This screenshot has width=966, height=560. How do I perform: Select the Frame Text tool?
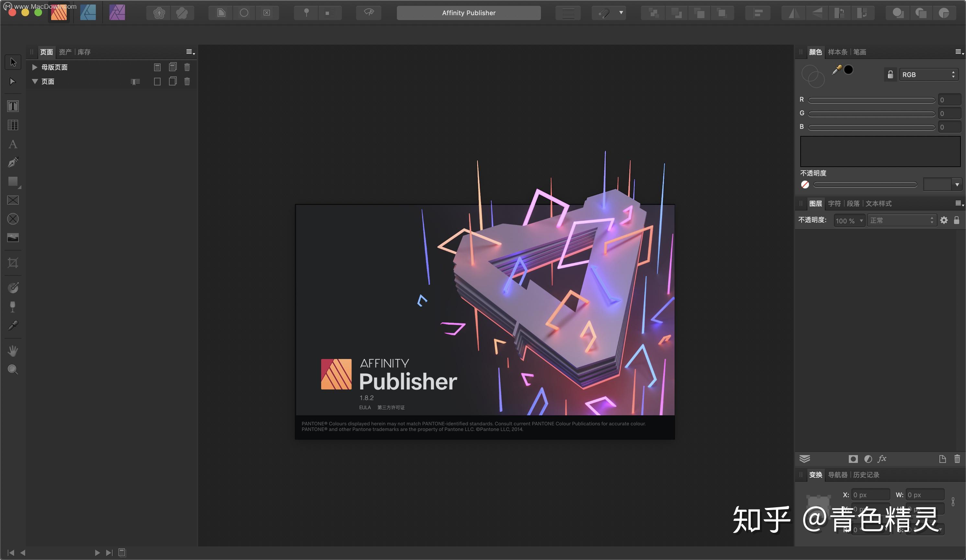13,106
